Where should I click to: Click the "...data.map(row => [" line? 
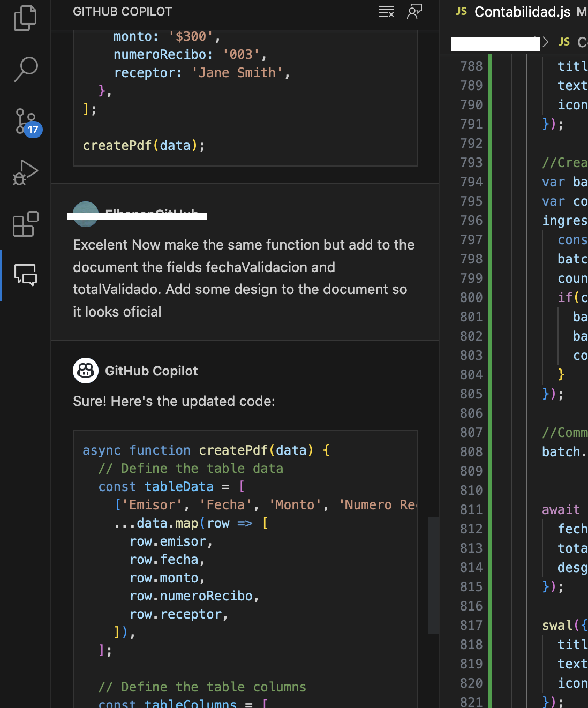point(191,523)
